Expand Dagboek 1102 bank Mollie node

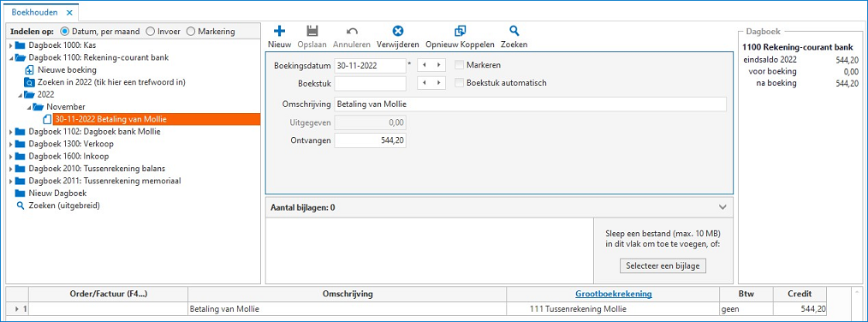tap(10, 132)
